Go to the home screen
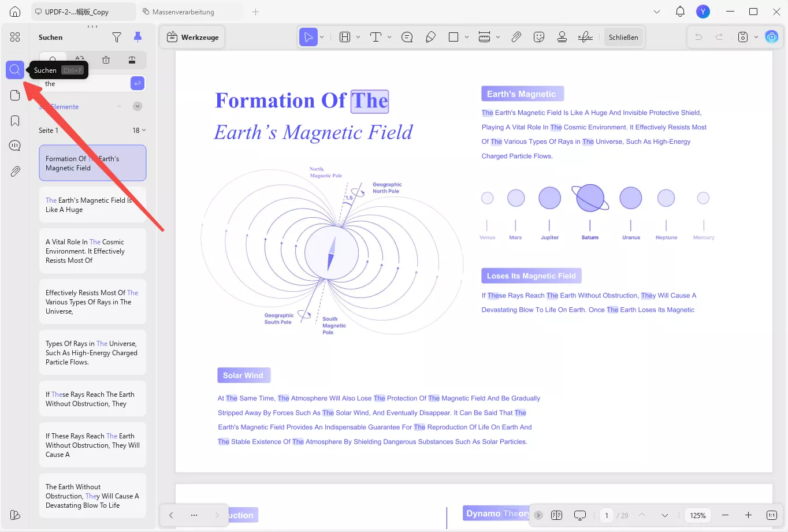Image resolution: width=788 pixels, height=532 pixels. (x=15, y=12)
